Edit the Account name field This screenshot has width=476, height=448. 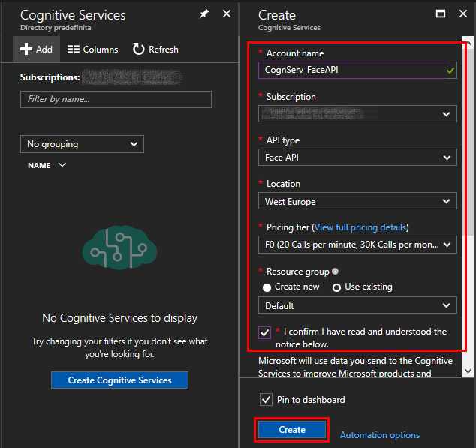coord(357,70)
